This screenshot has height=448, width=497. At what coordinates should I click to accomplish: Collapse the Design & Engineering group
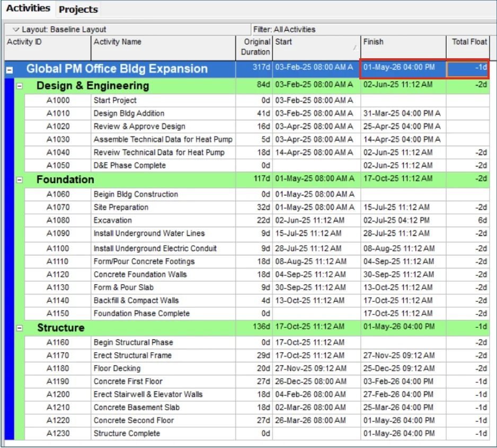(x=19, y=86)
